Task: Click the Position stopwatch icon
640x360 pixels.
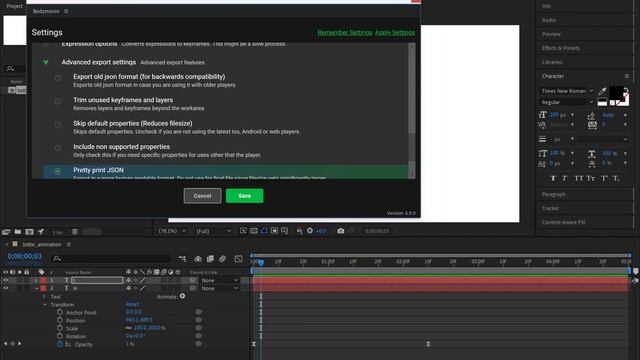Action: tap(60, 320)
